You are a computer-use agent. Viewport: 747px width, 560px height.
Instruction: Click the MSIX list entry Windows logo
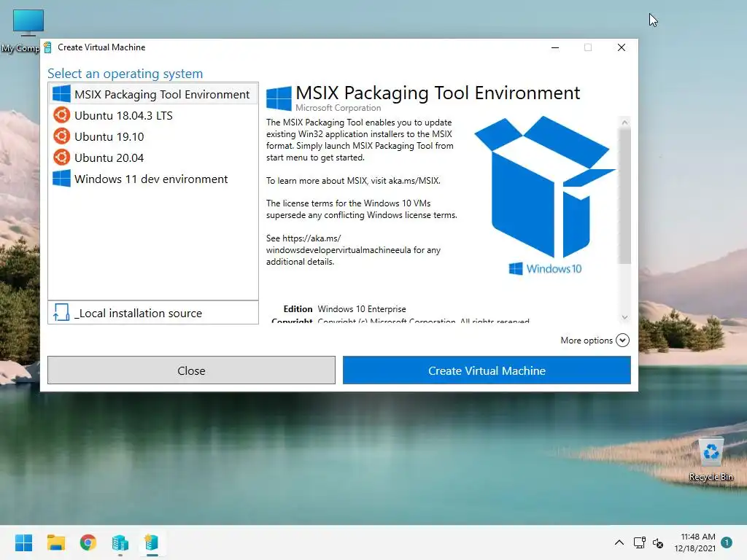61,94
